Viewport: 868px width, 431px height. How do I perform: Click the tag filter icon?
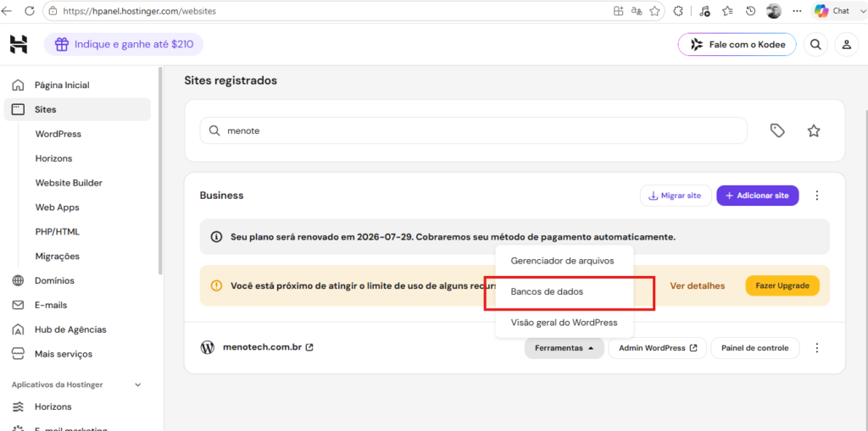pos(778,130)
